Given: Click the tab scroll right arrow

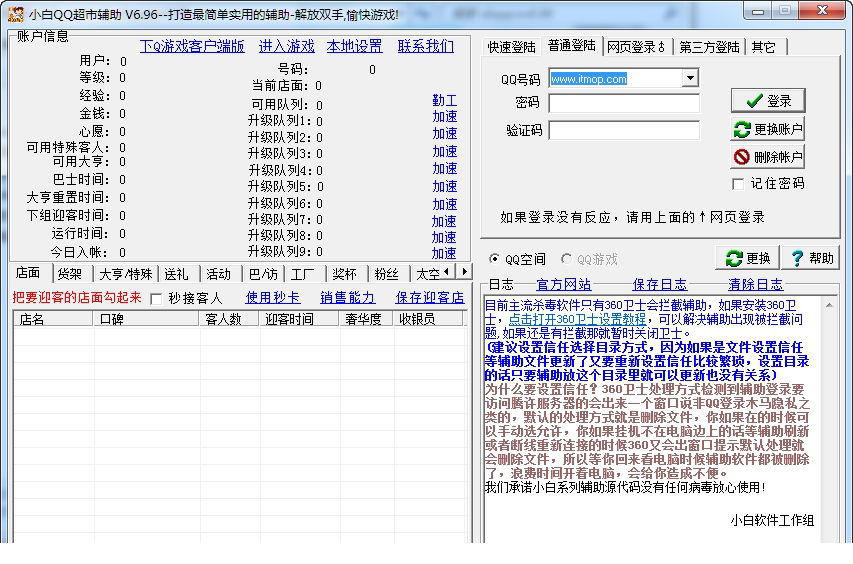Looking at the screenshot, I should (464, 271).
